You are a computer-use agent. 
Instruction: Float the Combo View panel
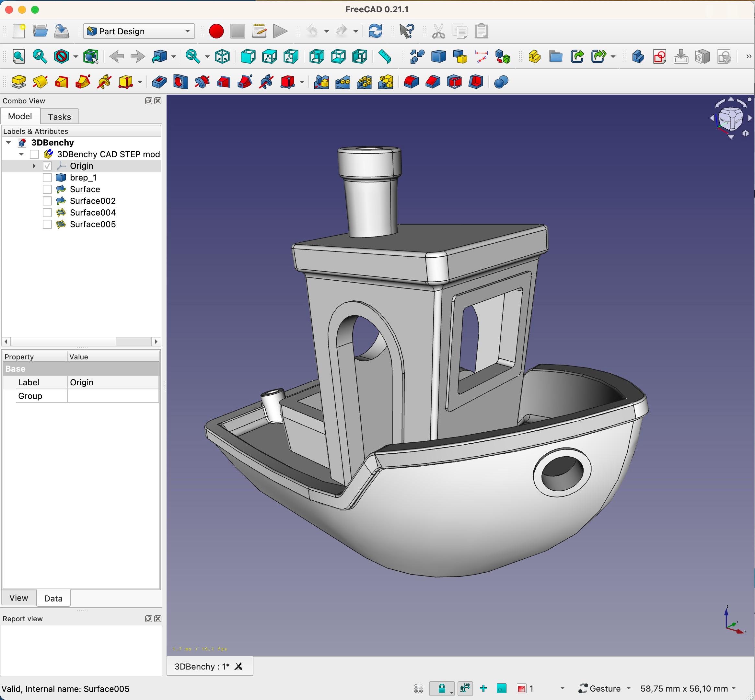click(x=148, y=101)
